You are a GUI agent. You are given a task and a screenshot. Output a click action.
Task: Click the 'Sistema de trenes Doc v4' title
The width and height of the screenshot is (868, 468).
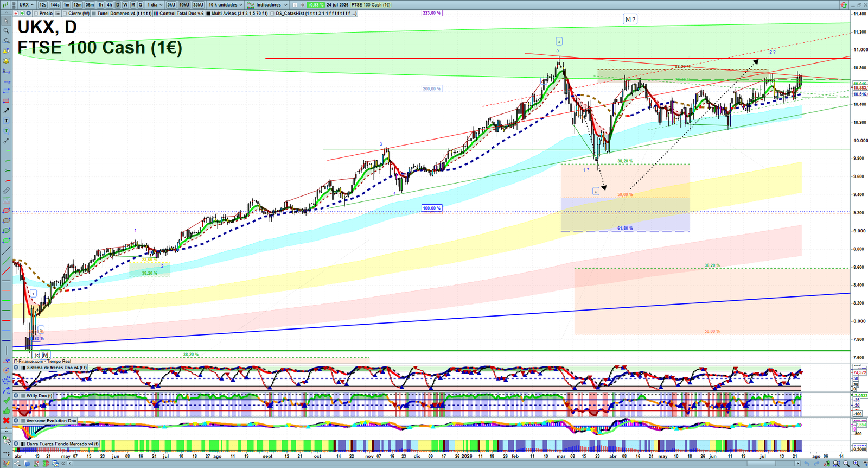[57, 368]
